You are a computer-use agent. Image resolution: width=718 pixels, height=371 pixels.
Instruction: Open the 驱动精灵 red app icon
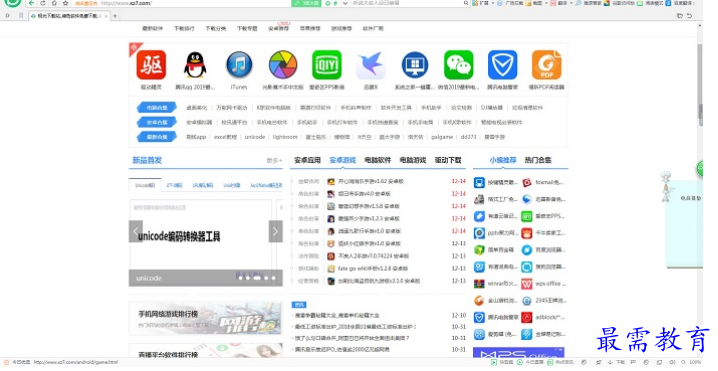click(x=151, y=65)
